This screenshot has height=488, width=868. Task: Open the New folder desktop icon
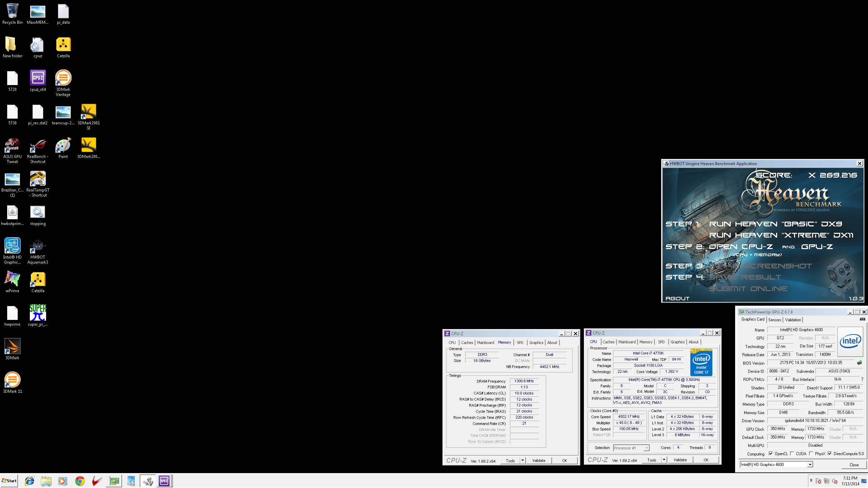click(x=12, y=47)
